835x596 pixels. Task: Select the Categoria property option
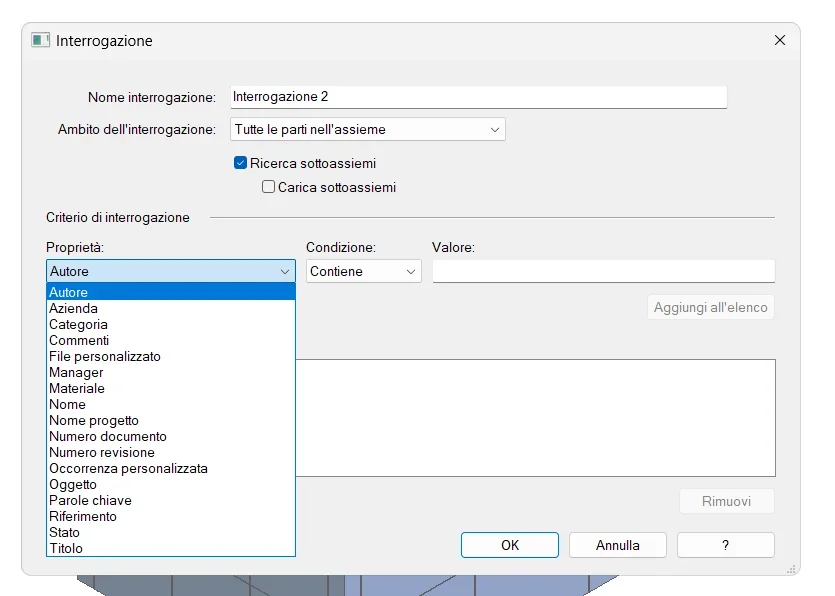[78, 325]
